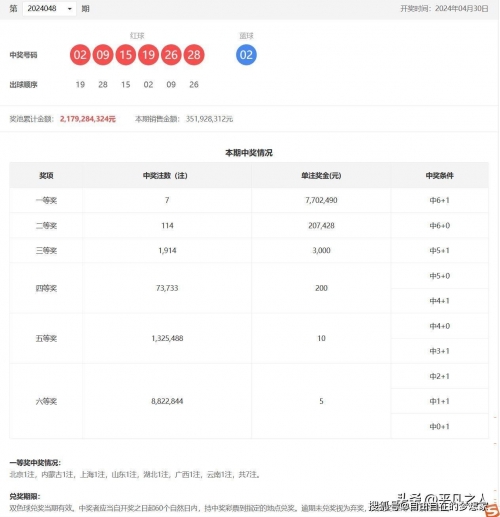
Task: Click the red ball 26
Action: (171, 55)
